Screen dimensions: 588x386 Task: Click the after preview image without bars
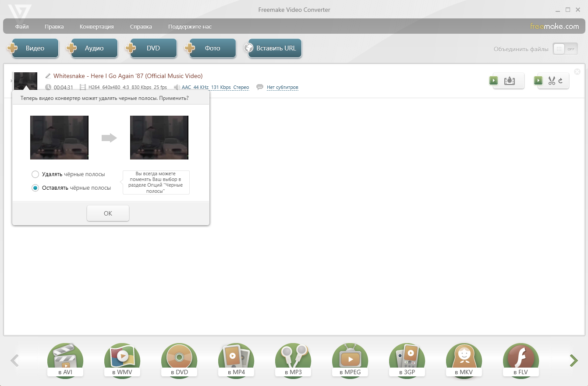click(159, 138)
